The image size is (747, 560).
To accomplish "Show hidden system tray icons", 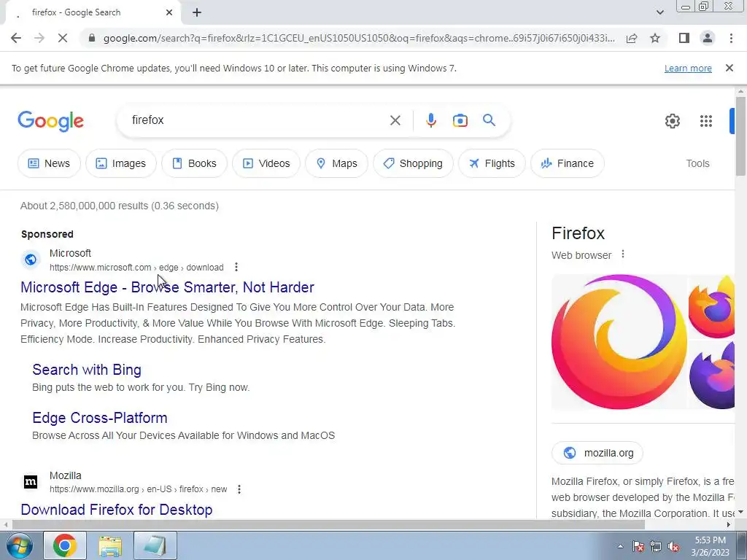I will (x=620, y=546).
